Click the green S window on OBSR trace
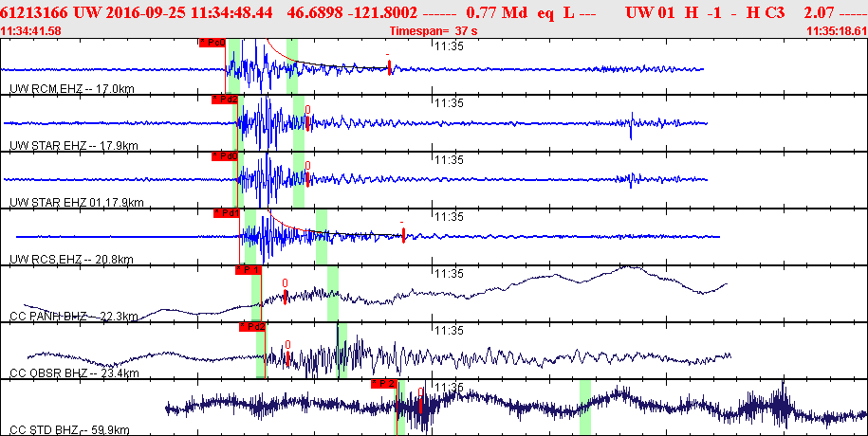Viewport: 868px width, 436px height. coord(342,351)
